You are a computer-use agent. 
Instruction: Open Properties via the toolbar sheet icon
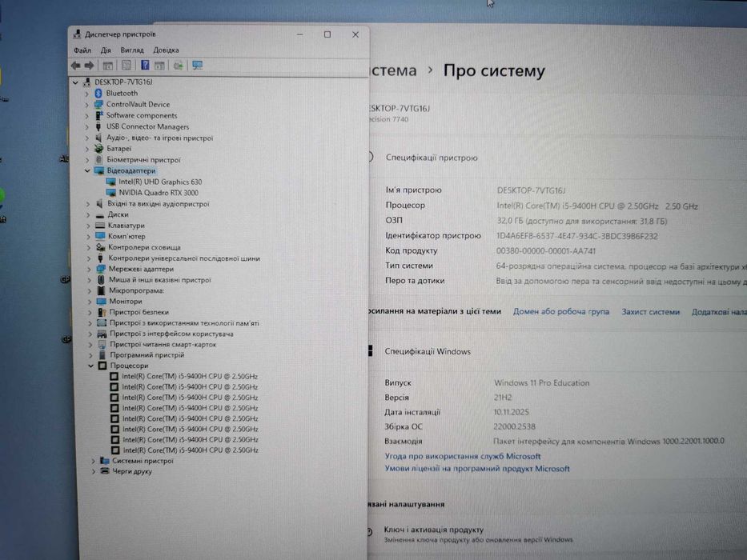[127, 66]
